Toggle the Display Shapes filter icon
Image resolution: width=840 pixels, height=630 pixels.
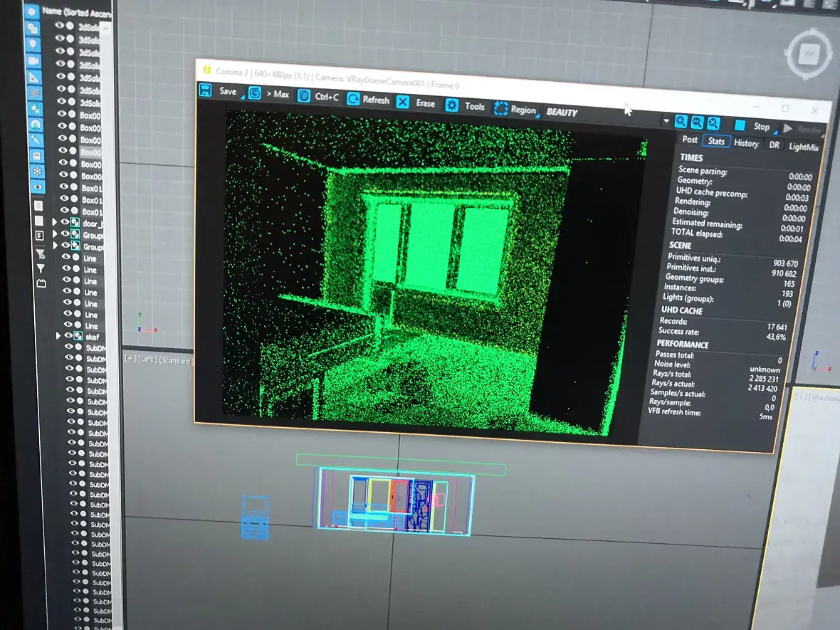point(32,28)
